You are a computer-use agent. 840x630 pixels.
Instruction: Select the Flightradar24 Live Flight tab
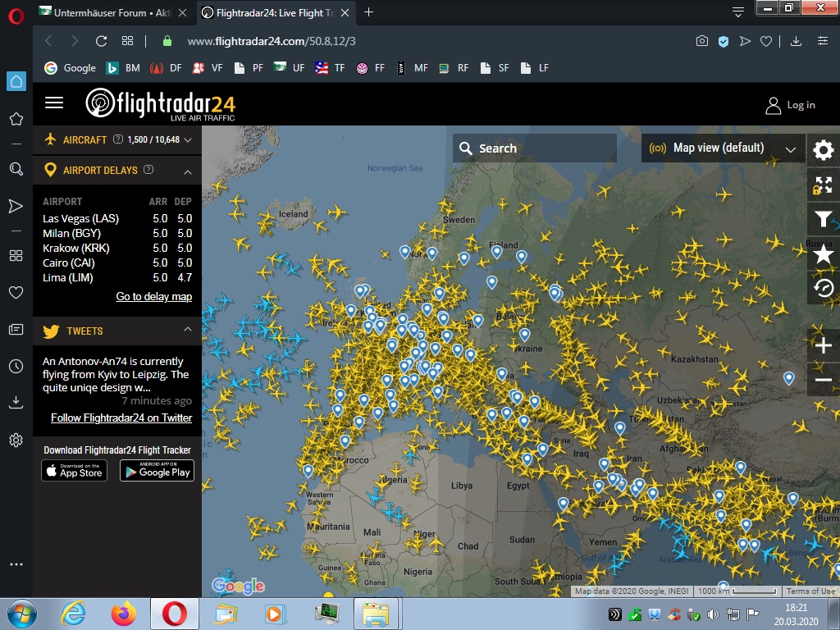(275, 13)
